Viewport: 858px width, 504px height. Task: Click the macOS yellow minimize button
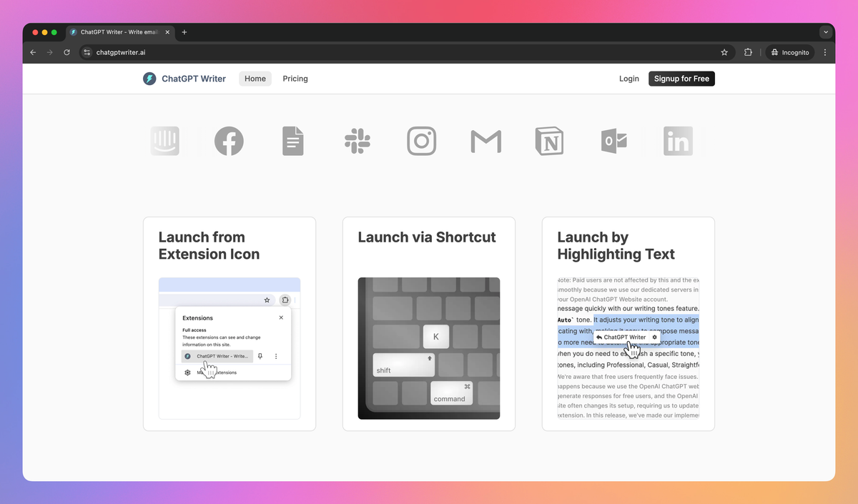[x=44, y=32]
